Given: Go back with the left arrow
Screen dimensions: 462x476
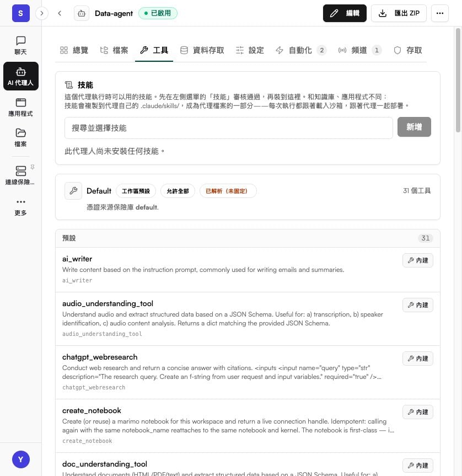Looking at the screenshot, I should [x=60, y=13].
